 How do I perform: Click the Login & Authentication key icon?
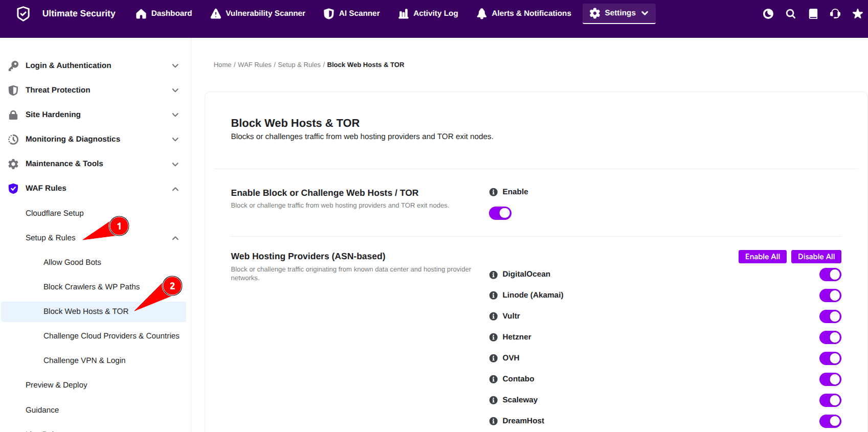(13, 65)
